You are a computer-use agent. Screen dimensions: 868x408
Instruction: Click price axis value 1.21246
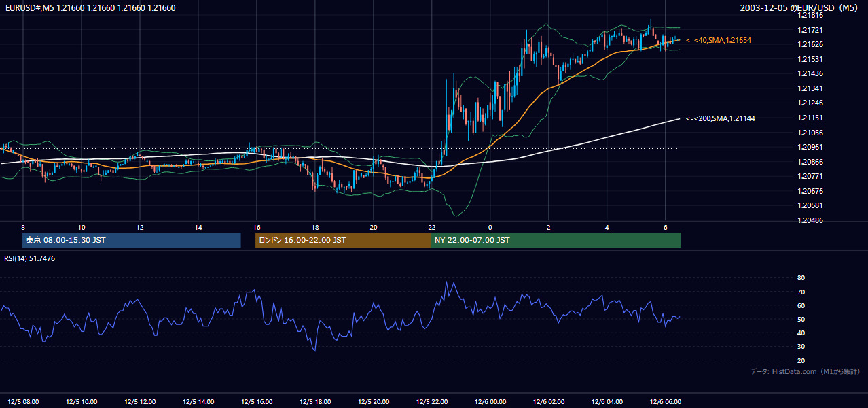tap(810, 103)
